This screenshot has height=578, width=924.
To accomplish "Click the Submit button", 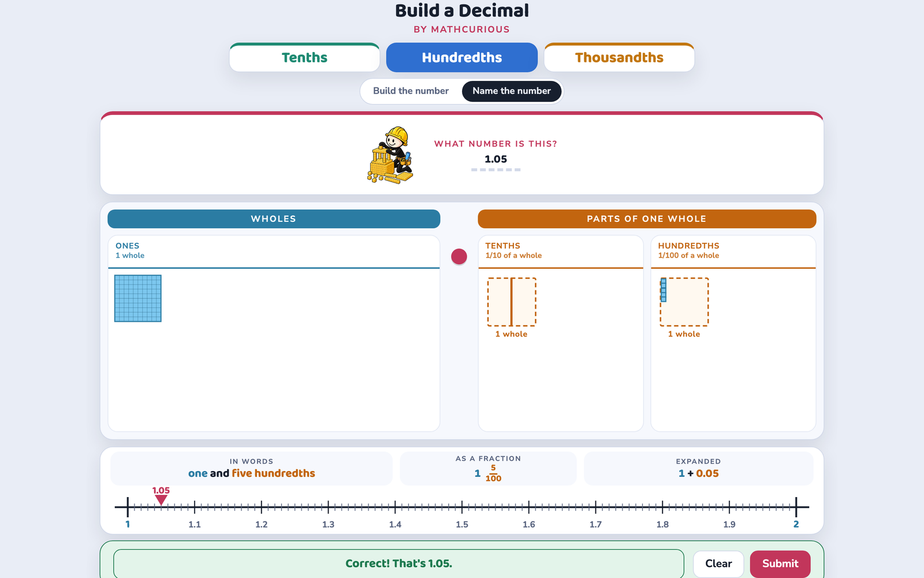I will [780, 564].
